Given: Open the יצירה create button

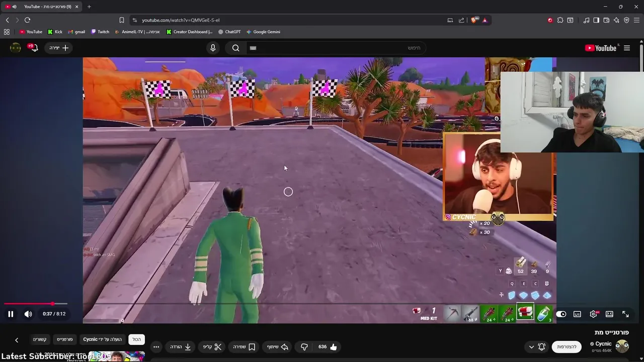Looking at the screenshot, I should [x=59, y=48].
